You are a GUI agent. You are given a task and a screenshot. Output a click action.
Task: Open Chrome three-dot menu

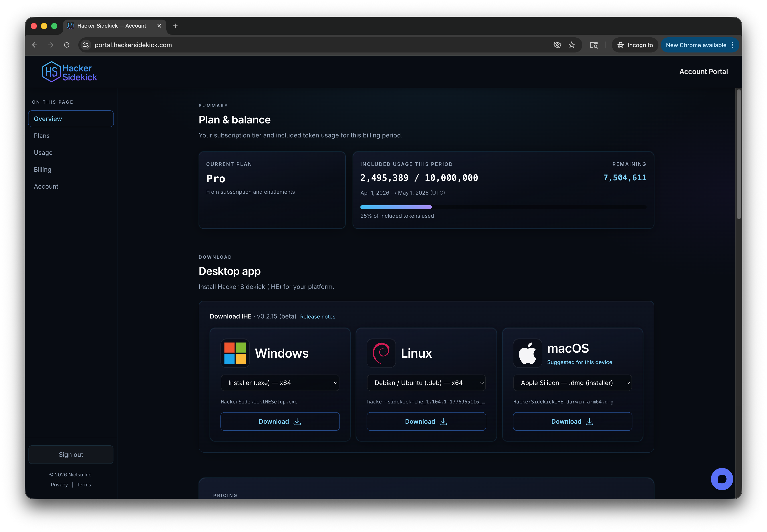pyautogui.click(x=732, y=45)
